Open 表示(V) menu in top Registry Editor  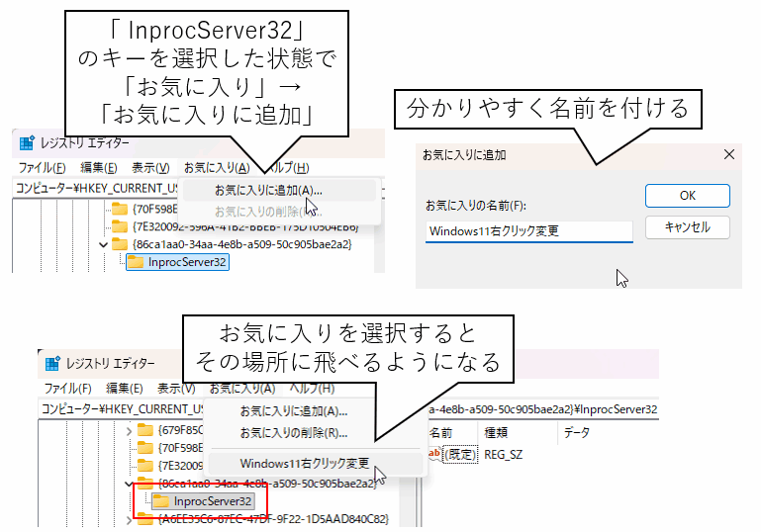click(x=150, y=168)
